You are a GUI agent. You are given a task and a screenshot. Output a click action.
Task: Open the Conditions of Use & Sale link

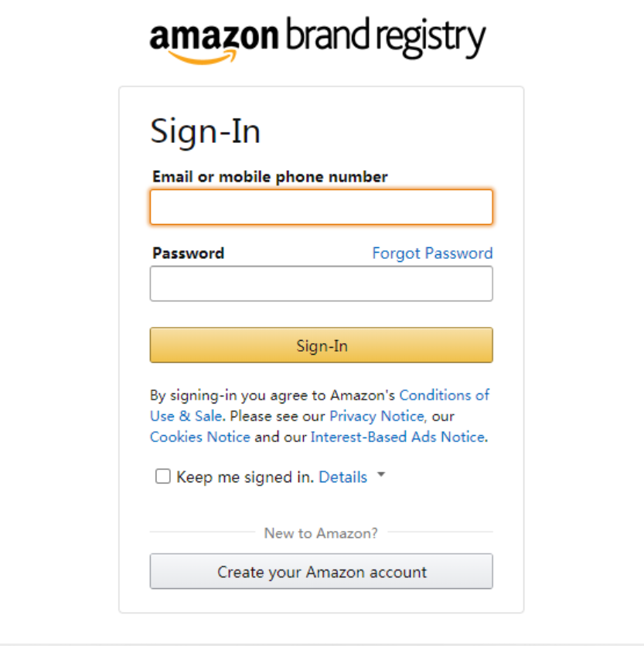point(444,396)
